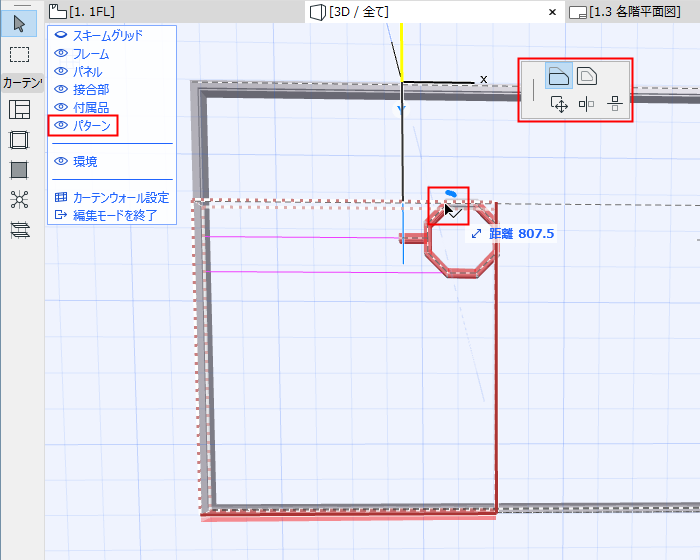
Task: Toggle visibility eye for スキームグリッド
Action: click(x=61, y=35)
